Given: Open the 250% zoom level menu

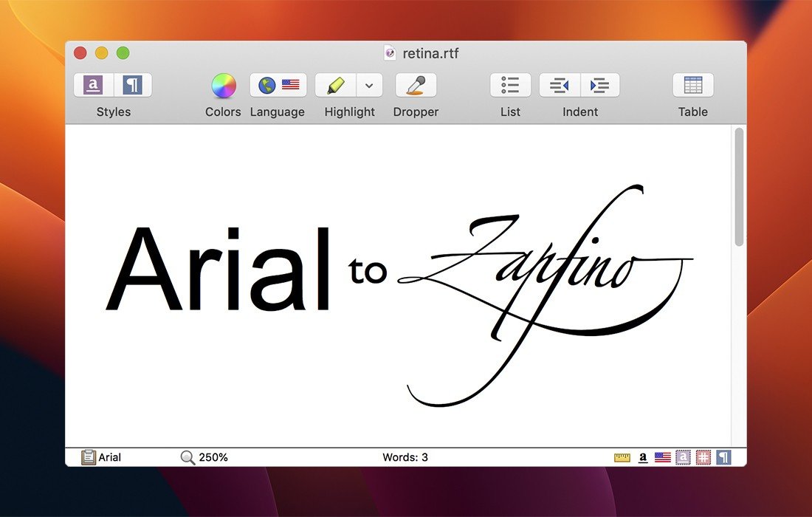Looking at the screenshot, I should tap(204, 457).
